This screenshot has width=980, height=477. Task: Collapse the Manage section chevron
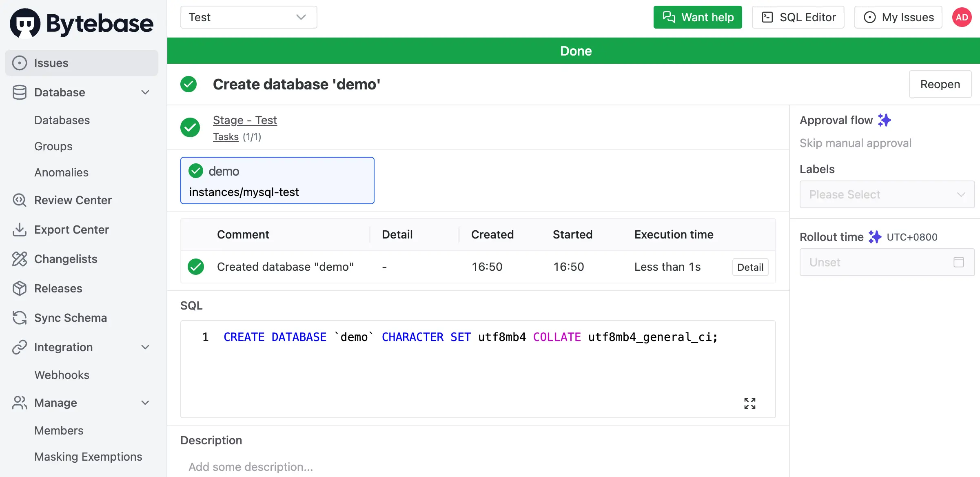tap(145, 403)
